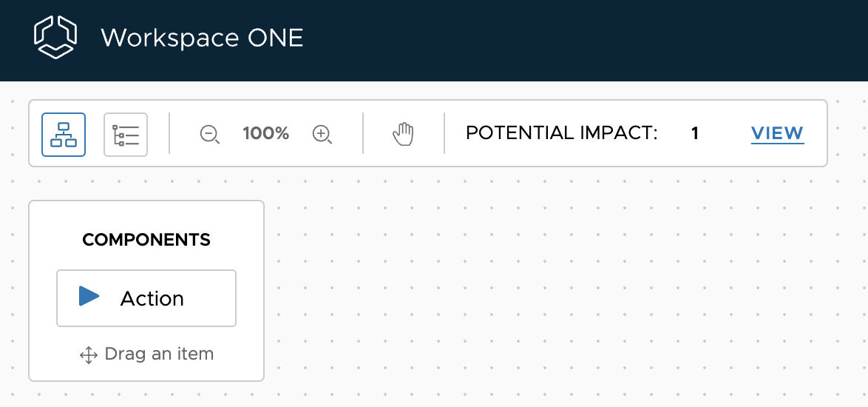Click the POTENTIAL IMPACT label
This screenshot has height=407, width=868.
[561, 134]
